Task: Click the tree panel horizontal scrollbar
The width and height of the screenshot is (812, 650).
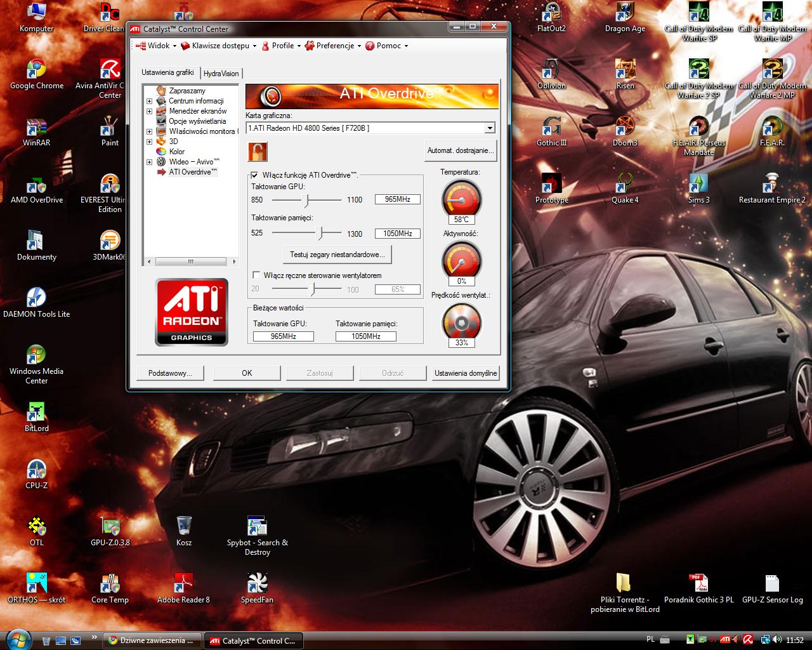Action: coord(192,262)
